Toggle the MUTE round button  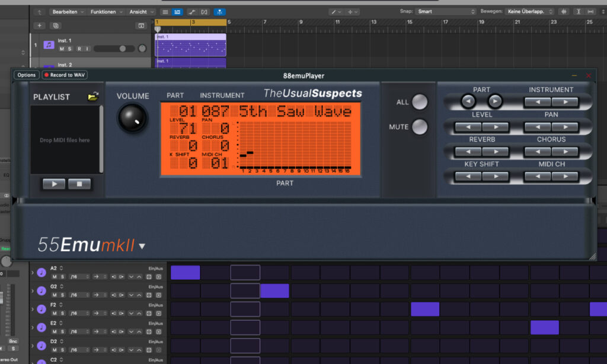coord(420,127)
